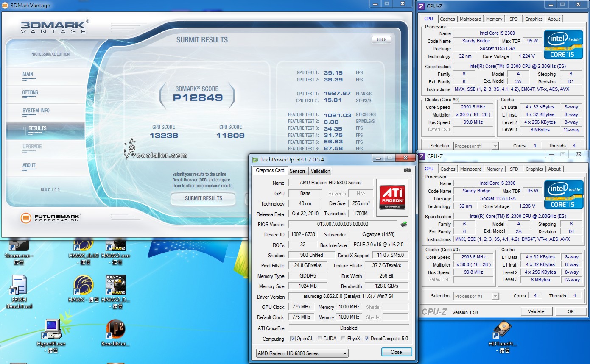The image size is (590, 364).
Task: Toggle the CUDA checkbox
Action: pyautogui.click(x=319, y=339)
